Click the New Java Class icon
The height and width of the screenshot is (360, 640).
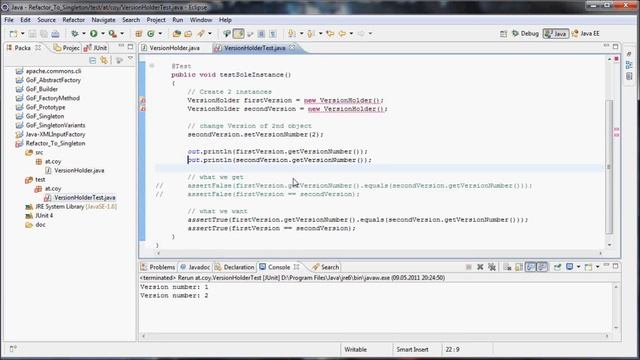click(151, 33)
